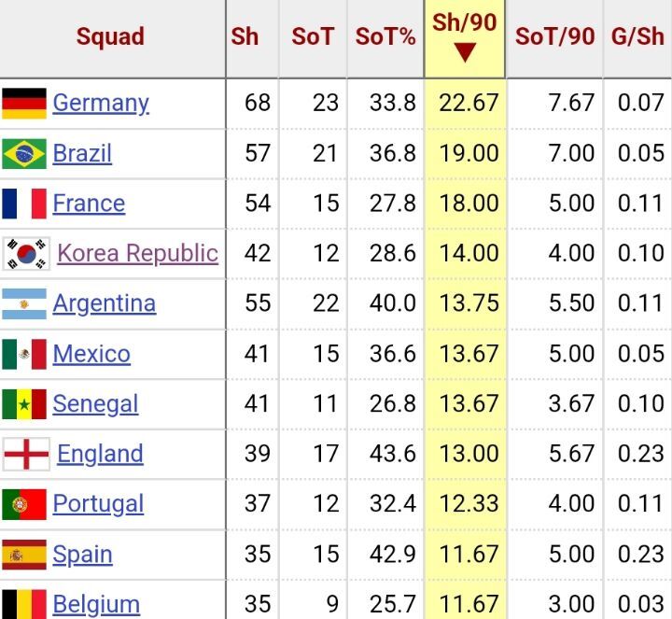Image resolution: width=672 pixels, height=619 pixels.
Task: Open the Germany squad link
Action: [x=101, y=104]
